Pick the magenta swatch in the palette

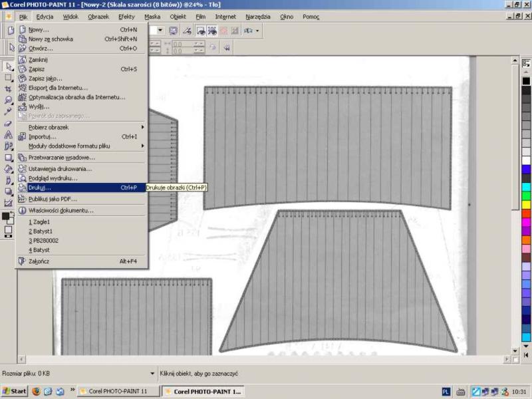tap(526, 222)
